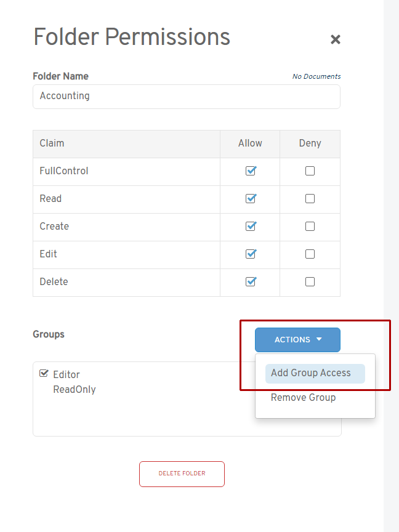Uncheck Allow for Read claim
Viewport: 399px width, 532px height.
point(251,199)
